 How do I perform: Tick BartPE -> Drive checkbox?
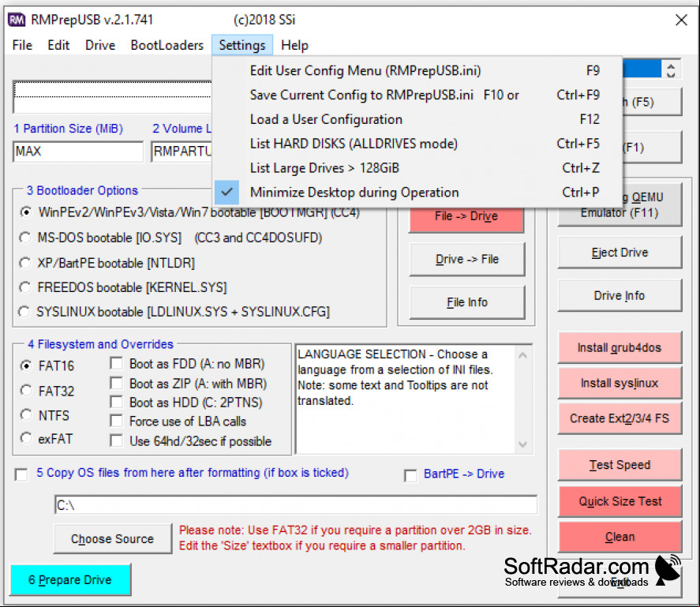pos(410,475)
